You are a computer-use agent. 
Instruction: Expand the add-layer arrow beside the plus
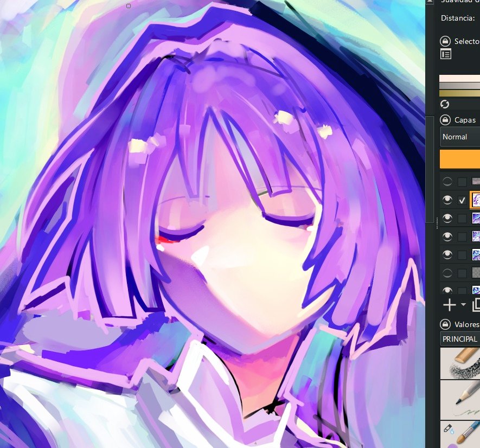point(463,305)
